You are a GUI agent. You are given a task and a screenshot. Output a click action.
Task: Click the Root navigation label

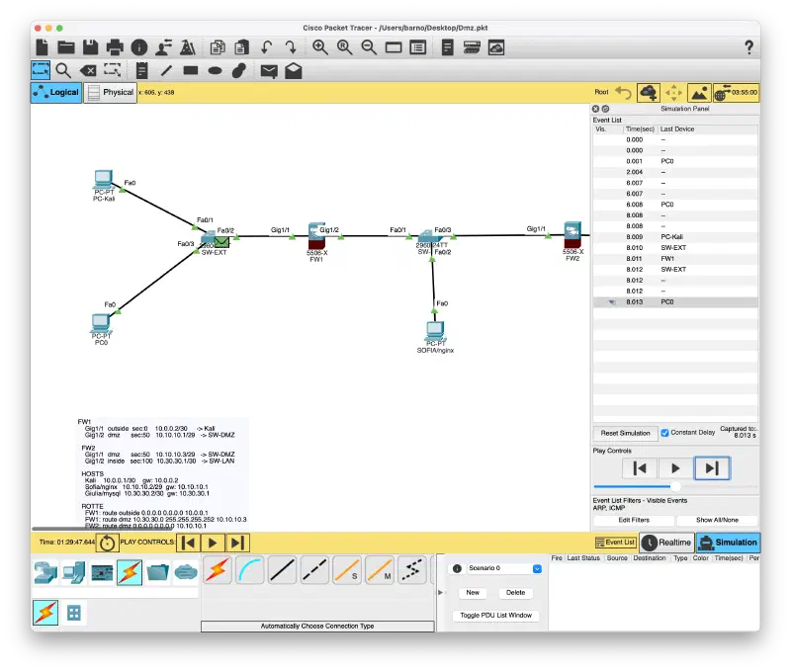pos(601,92)
